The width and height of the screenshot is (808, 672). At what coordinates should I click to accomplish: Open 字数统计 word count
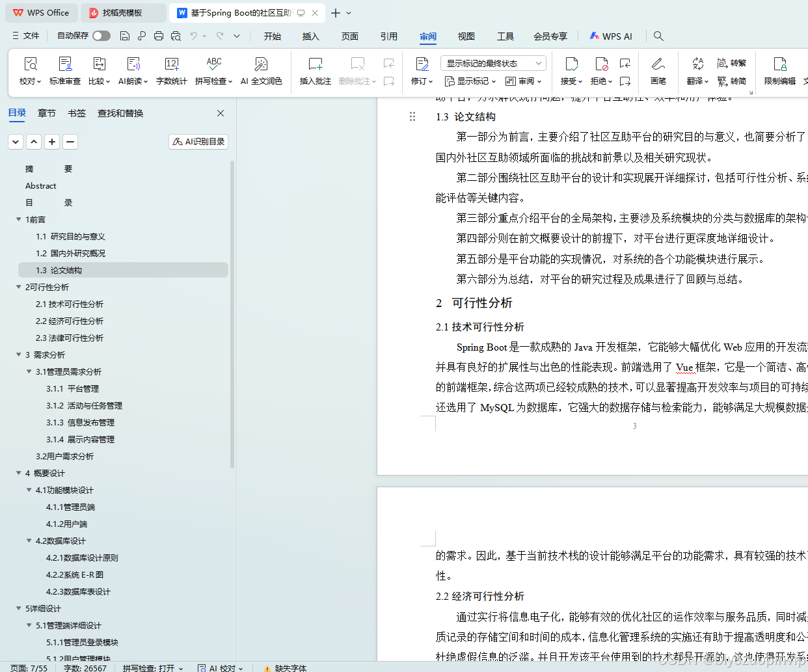point(172,71)
